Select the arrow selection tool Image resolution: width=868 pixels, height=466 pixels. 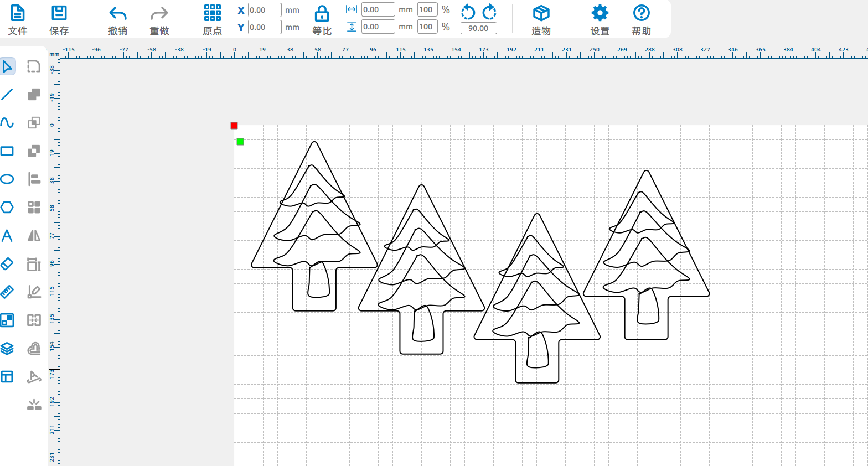7,67
